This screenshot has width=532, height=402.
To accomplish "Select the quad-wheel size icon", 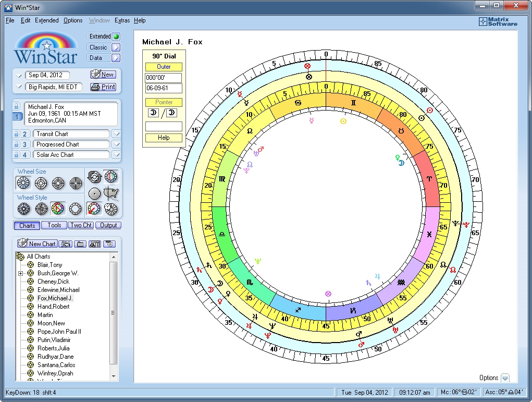I will tap(76, 183).
